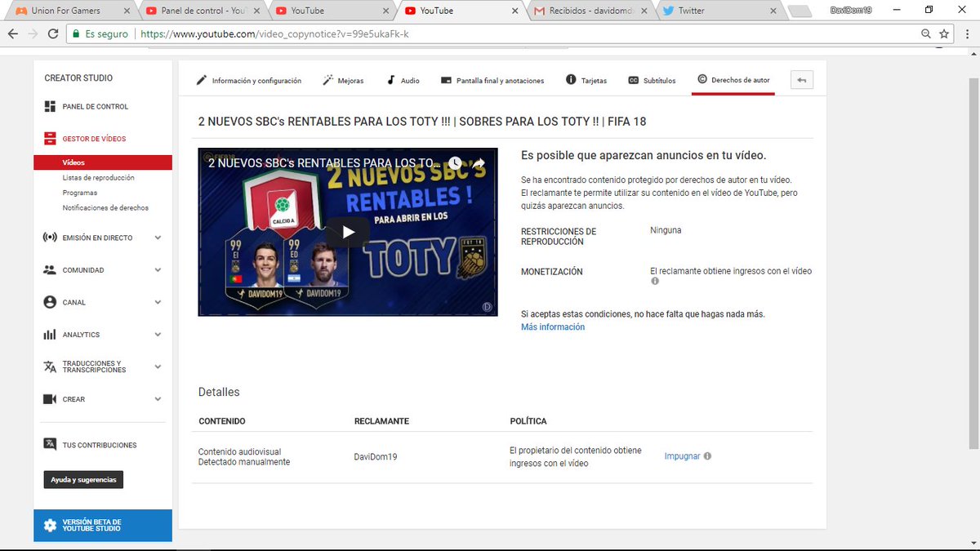The image size is (980, 551).
Task: Open the Pantalla final y anotaciones tab
Action: coord(492,80)
